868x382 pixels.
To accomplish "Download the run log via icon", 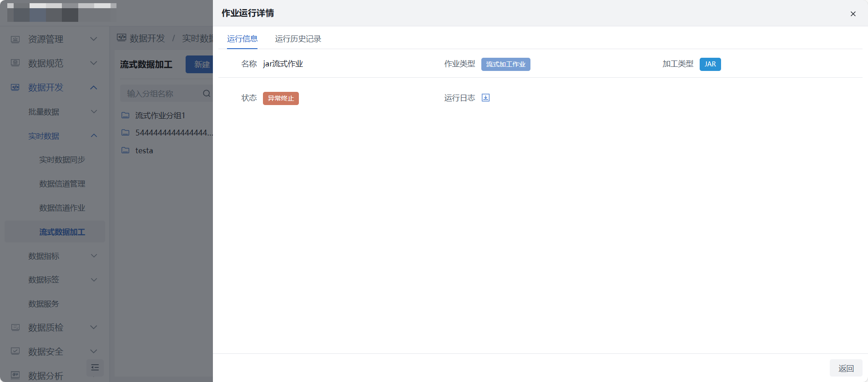I will (485, 98).
